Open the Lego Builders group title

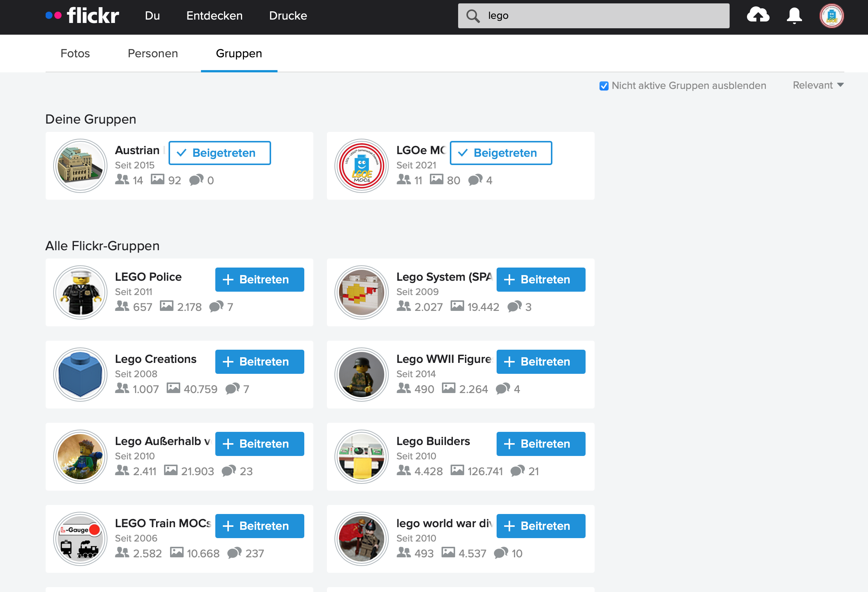pyautogui.click(x=433, y=441)
